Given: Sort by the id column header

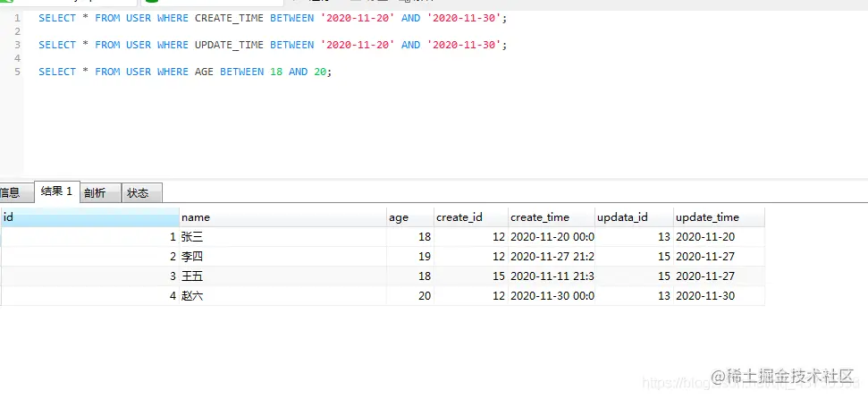Looking at the screenshot, I should tap(89, 217).
